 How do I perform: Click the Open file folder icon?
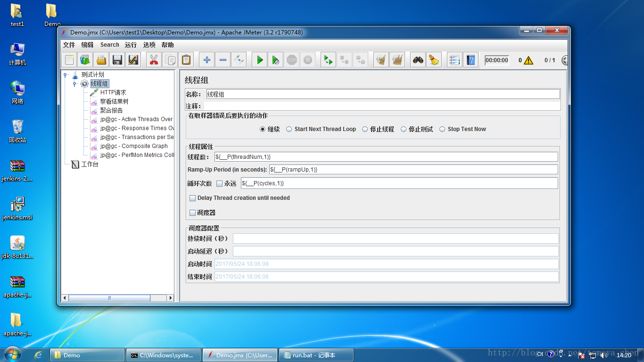click(101, 60)
